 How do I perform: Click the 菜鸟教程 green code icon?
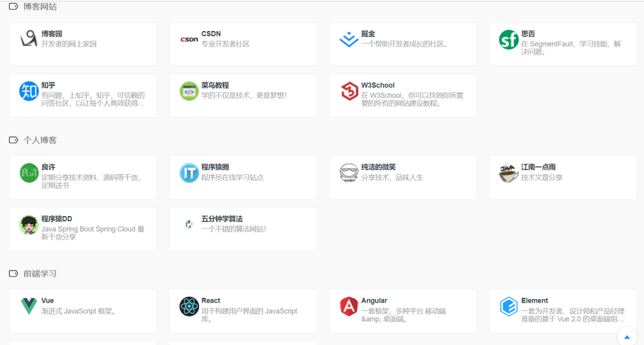(189, 91)
